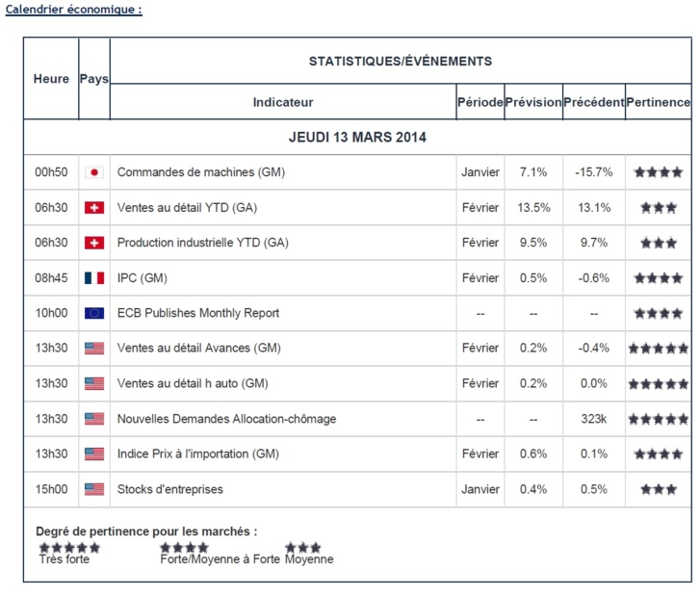Click the US flag beside Stocks d'entreprises
Viewport: 700px width, 597px height.
(94, 489)
